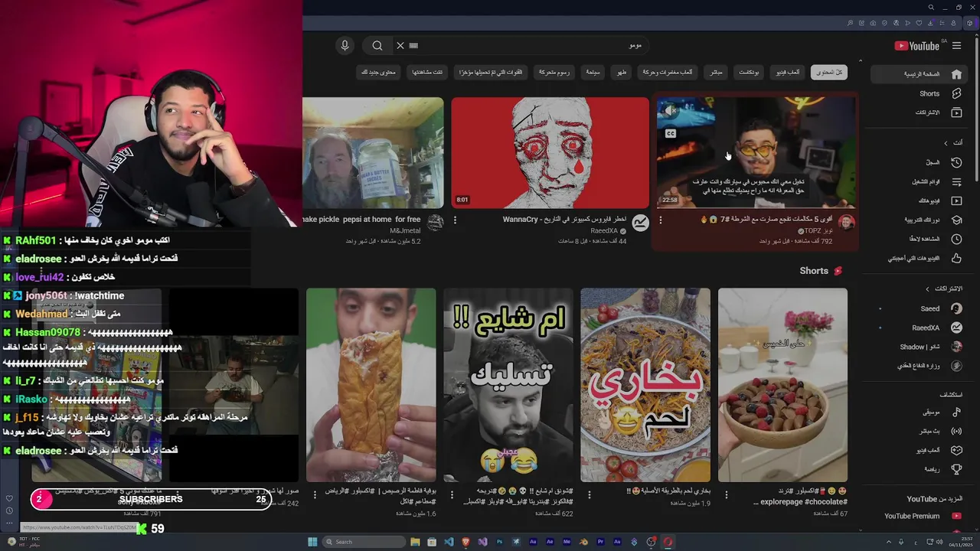The image size is (980, 551).
Task: Select the 'محتوى جديد لك' filter chip
Action: tap(379, 72)
